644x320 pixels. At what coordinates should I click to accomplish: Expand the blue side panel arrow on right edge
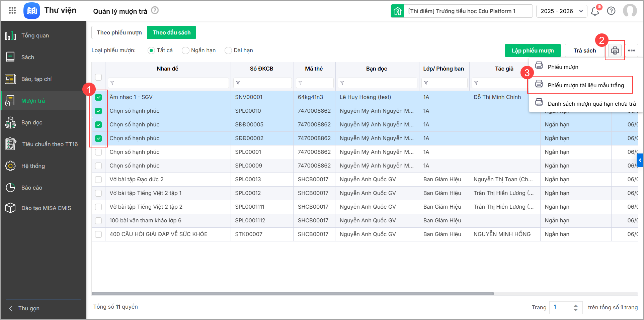640,160
